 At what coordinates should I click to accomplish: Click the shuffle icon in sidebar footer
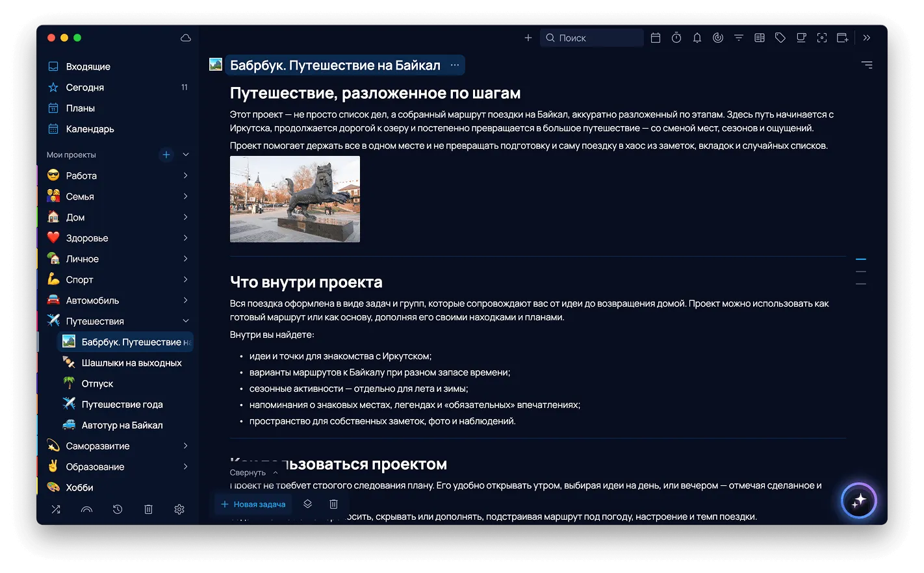pos(56,509)
